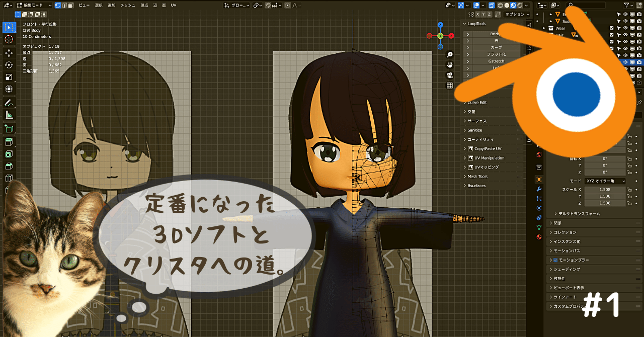Select the Scale tool
Image resolution: width=644 pixels, height=337 pixels.
pyautogui.click(x=9, y=77)
